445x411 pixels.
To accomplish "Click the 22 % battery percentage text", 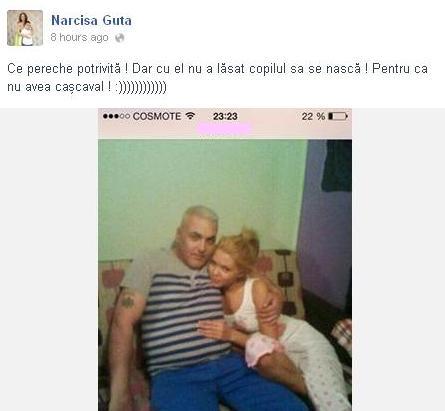I will click(x=313, y=116).
